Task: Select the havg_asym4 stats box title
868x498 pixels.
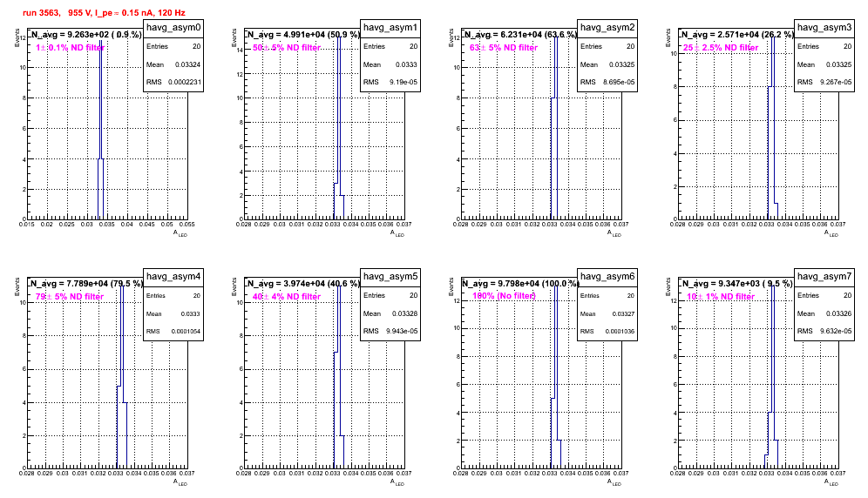Action: (x=173, y=276)
